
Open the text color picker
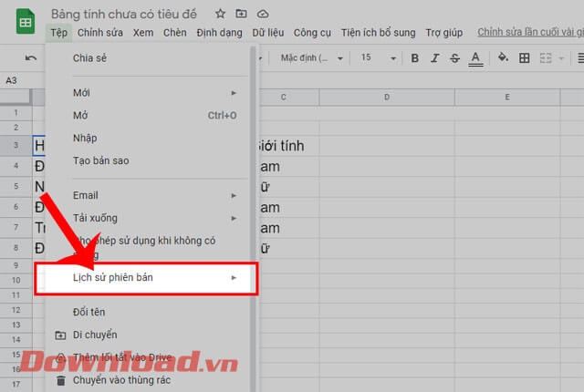point(475,58)
